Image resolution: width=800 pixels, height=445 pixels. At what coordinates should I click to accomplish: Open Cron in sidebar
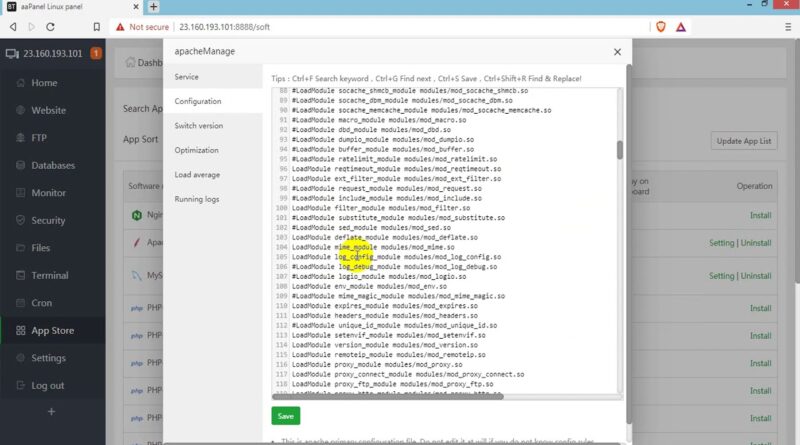tap(41, 303)
